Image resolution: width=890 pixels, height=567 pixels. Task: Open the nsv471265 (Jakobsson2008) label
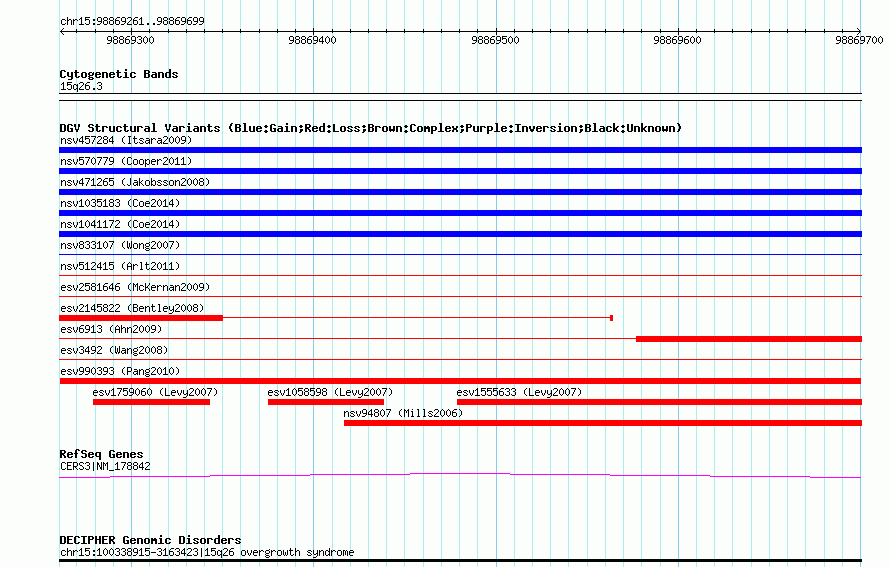135,182
